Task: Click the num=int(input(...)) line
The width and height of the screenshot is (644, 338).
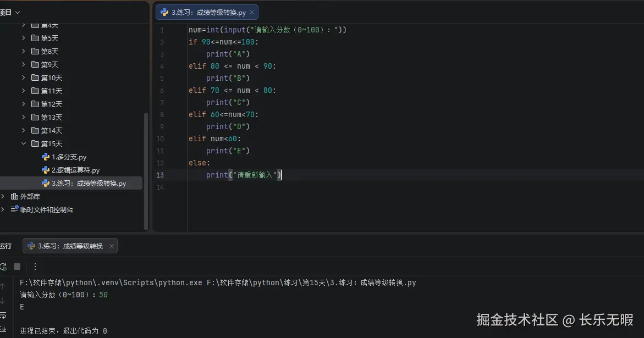Action: point(267,30)
